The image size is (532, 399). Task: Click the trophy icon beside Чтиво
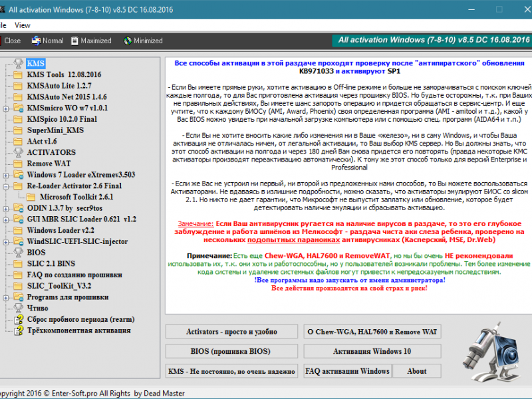19,308
